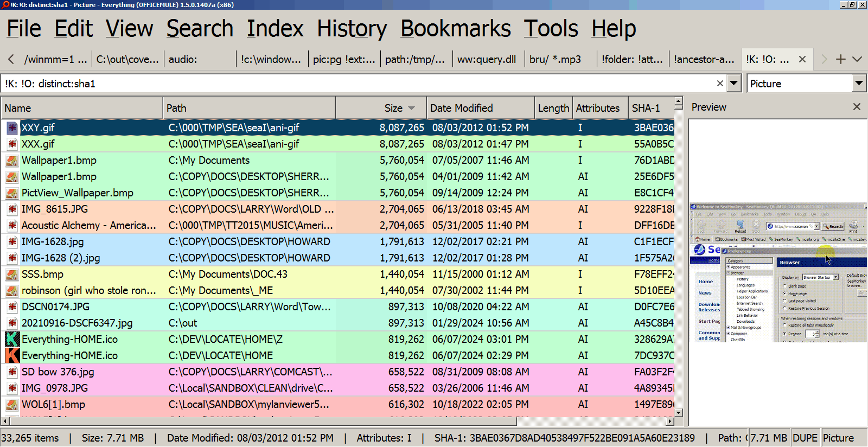This screenshot has width=868, height=447.
Task: Sort by the Name column header
Action: 81,108
